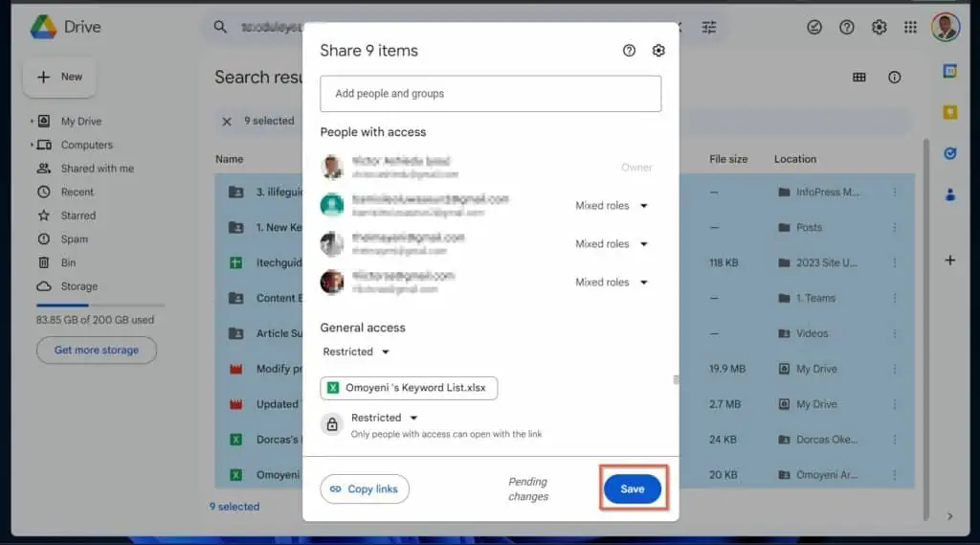Clear the 9 selected items

click(x=227, y=122)
